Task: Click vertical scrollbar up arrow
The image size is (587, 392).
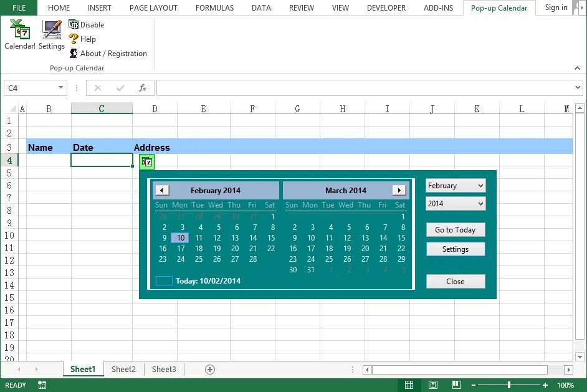Action: (580, 108)
